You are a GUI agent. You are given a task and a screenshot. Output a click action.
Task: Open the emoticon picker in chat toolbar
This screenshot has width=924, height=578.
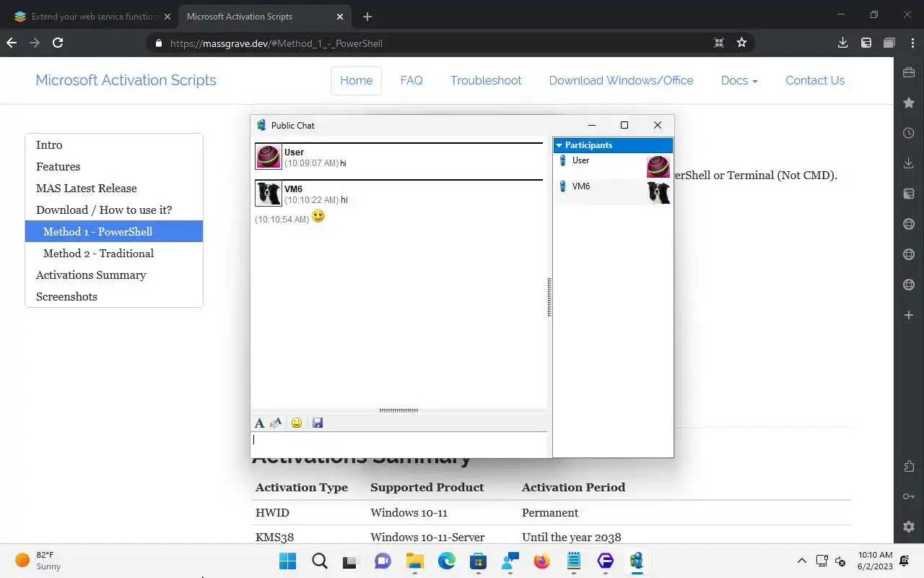click(x=297, y=423)
